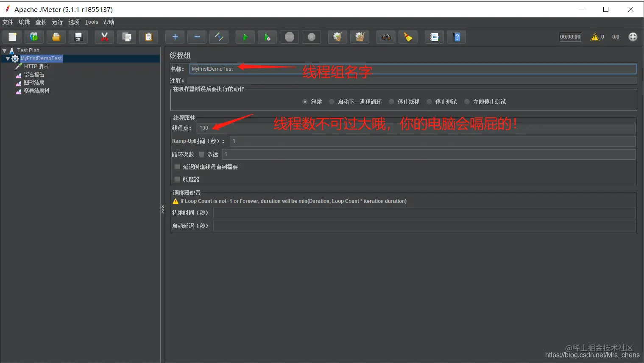This screenshot has height=363, width=644.
Task: Click the Stop test icon
Action: (289, 37)
